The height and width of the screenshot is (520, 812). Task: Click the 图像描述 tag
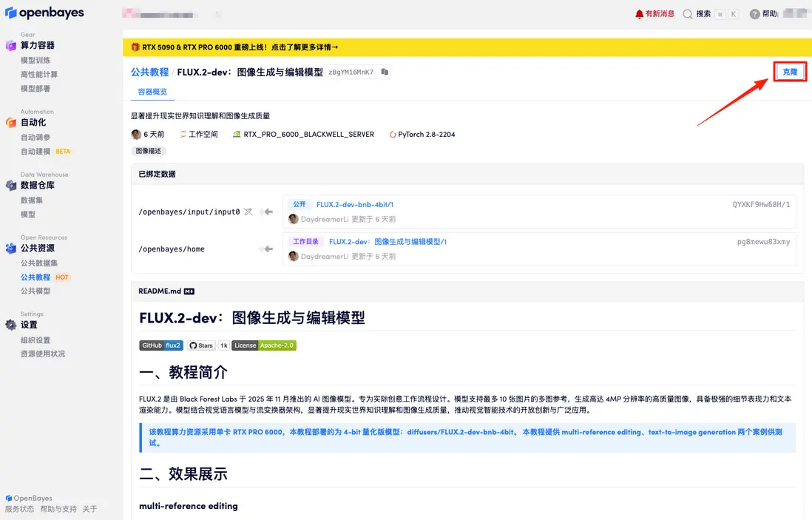(x=148, y=151)
